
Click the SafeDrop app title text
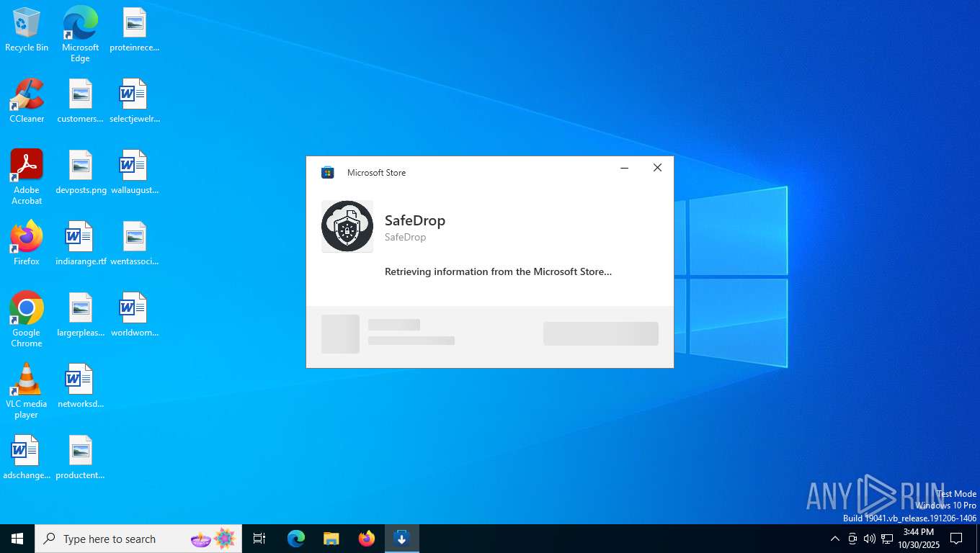pos(415,220)
